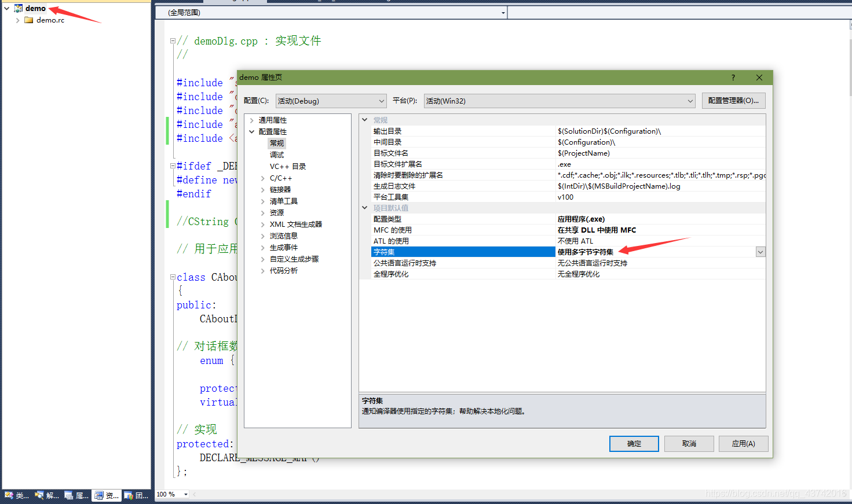Expand the 链接器 tree node

click(x=263, y=190)
